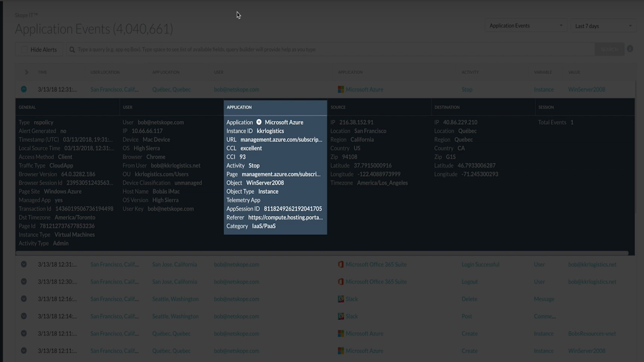Viewport: 644px width, 362px height.
Task: Click Office 365 logo in Login Successful row
Action: (x=341, y=264)
